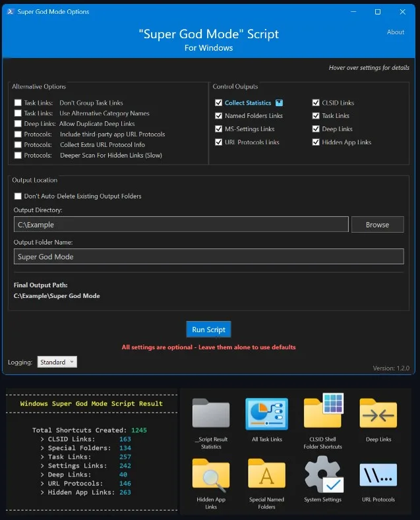420x520 pixels.
Task: Uncheck the CLSID Links checkbox
Action: tap(316, 103)
